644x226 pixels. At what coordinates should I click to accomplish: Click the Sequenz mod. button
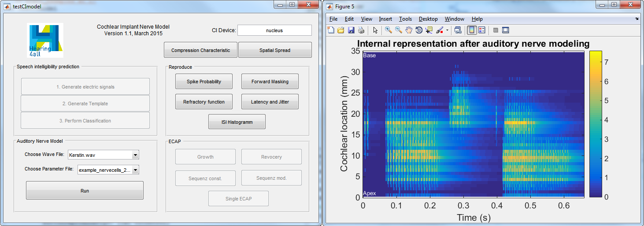pyautogui.click(x=271, y=178)
